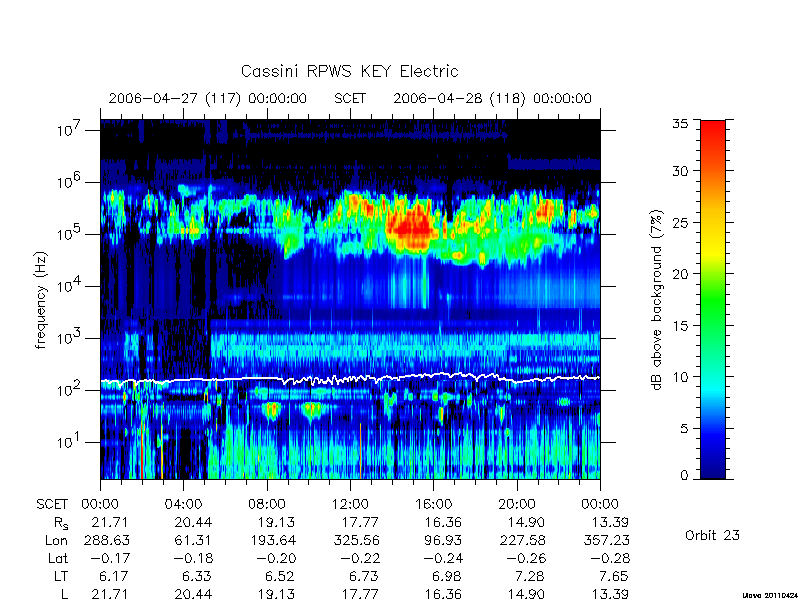800x600 pixels.
Task: Click the colorbar label 'dB above background (7%)'
Action: (x=657, y=300)
